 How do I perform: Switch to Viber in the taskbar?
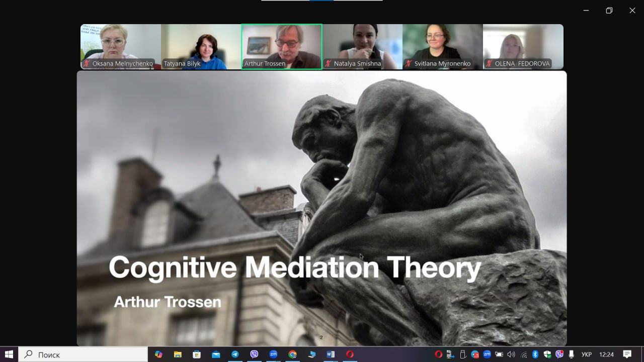point(254,354)
